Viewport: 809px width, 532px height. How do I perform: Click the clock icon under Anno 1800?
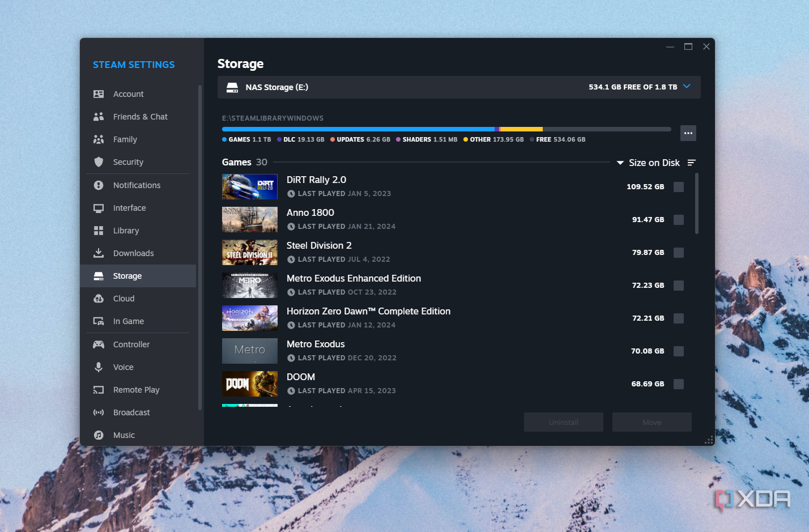291,227
